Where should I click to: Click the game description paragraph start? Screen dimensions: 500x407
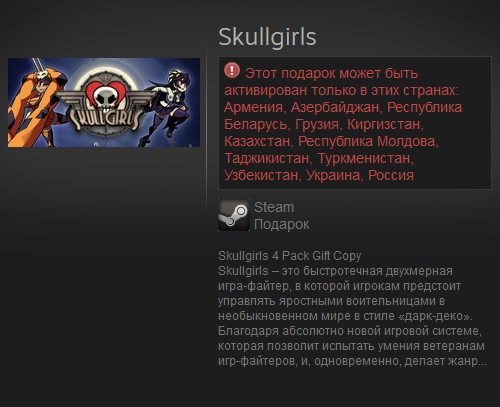pyautogui.click(x=335, y=271)
